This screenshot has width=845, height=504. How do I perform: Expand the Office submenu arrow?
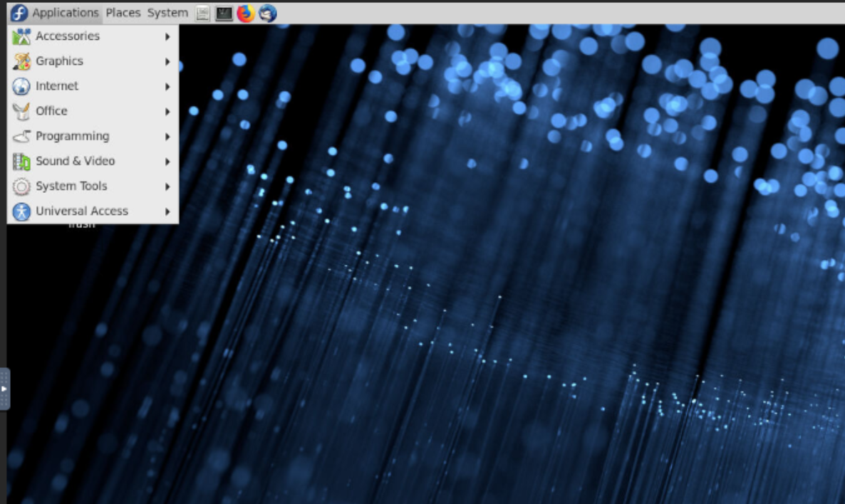167,112
